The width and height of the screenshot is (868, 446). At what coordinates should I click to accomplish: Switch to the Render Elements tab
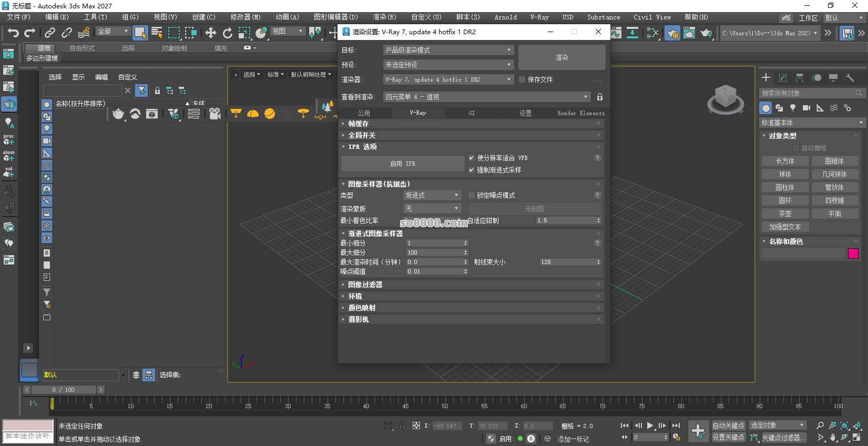tap(581, 113)
